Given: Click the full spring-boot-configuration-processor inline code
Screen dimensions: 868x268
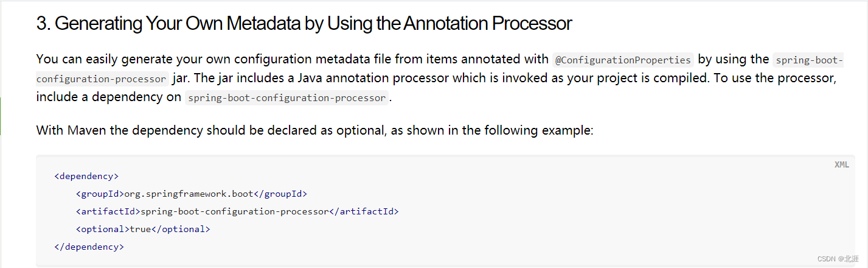Looking at the screenshot, I should click(x=286, y=97).
